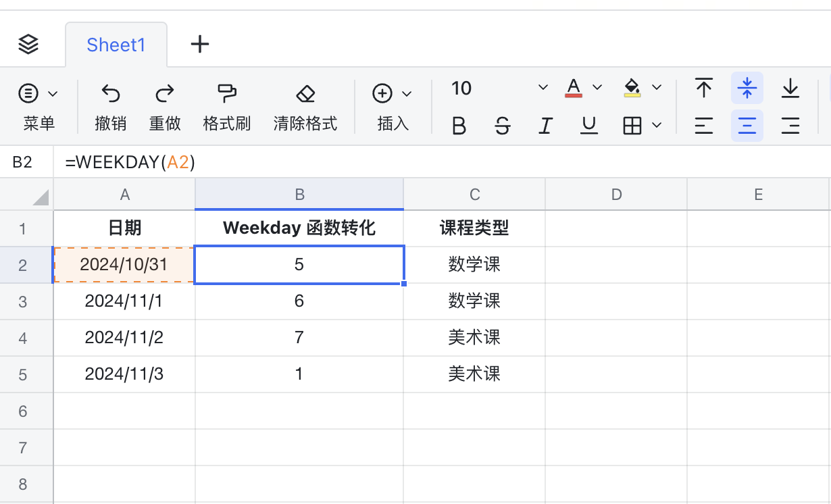Toggle italic formatting
The image size is (831, 504).
point(546,126)
